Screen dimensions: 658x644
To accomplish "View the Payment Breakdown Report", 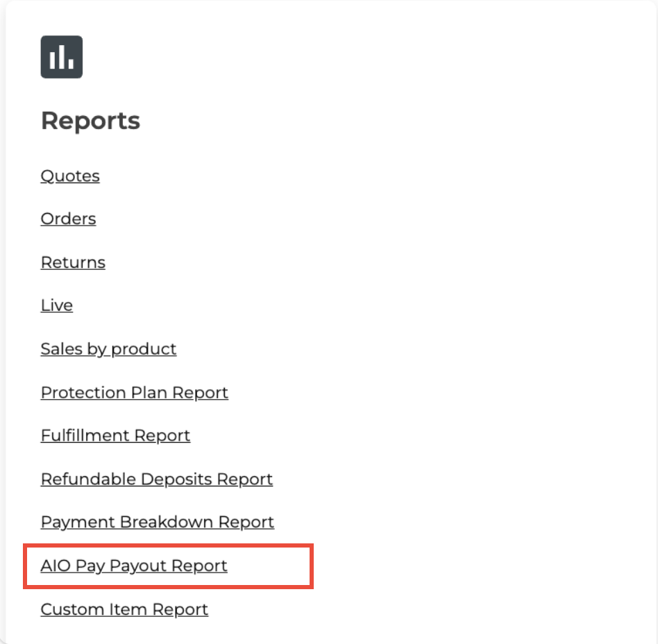I will [x=157, y=523].
